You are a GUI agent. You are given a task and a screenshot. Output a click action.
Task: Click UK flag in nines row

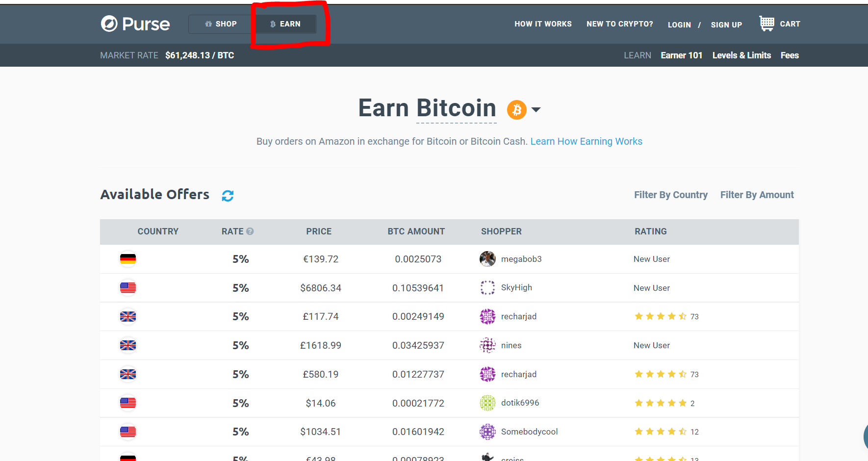128,345
